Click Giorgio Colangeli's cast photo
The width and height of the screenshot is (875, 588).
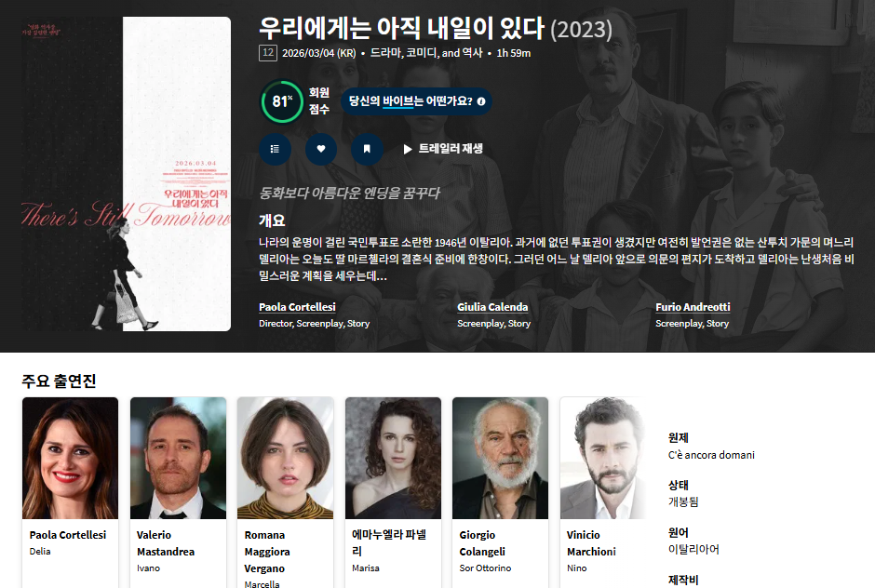click(x=500, y=458)
